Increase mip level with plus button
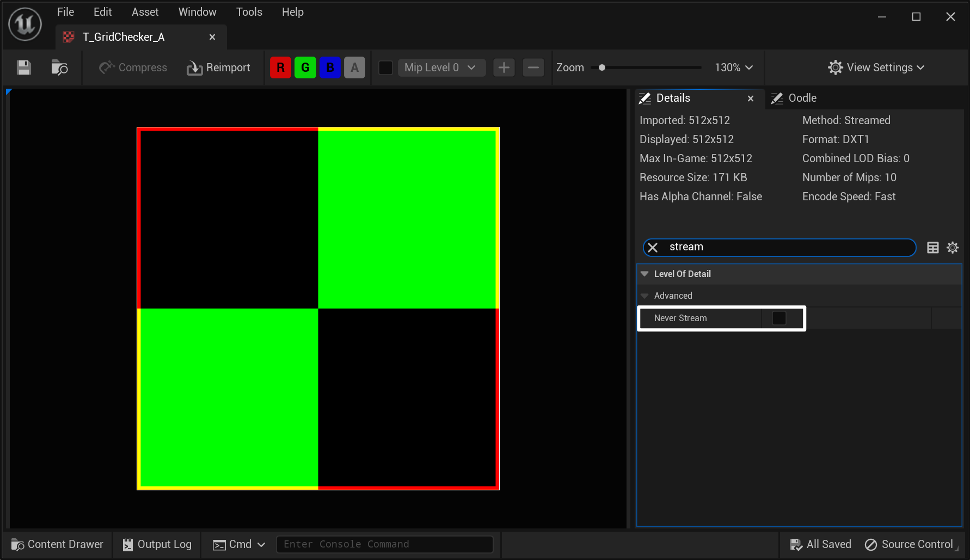Screen dimensions: 970x560 click(504, 67)
